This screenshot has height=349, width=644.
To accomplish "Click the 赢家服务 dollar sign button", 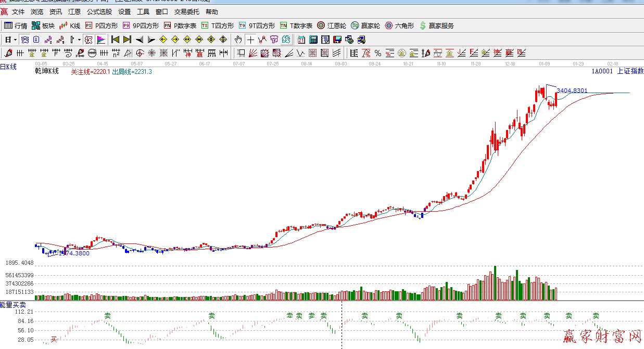I will 436,25.
